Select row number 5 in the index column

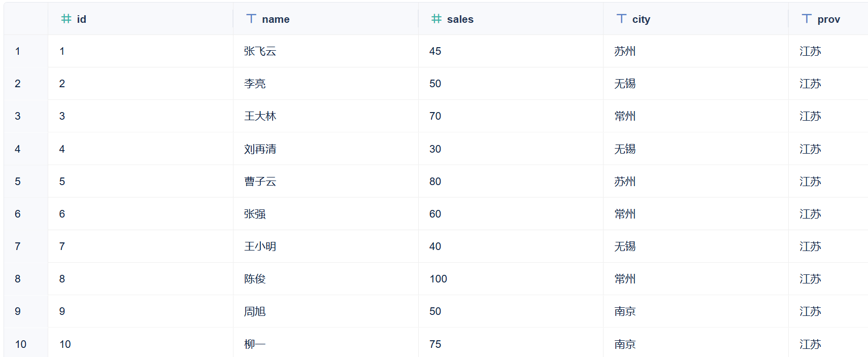click(x=18, y=182)
